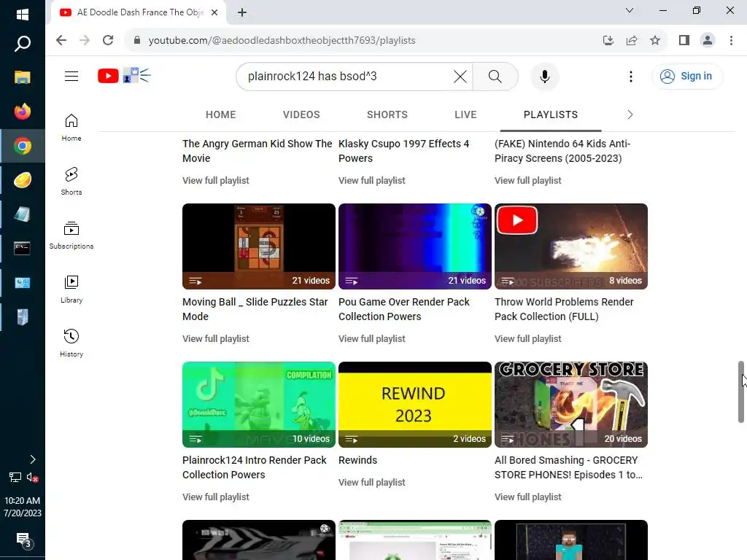The height and width of the screenshot is (560, 747).
Task: Open the tab search dropdown arrow
Action: [x=630, y=10]
